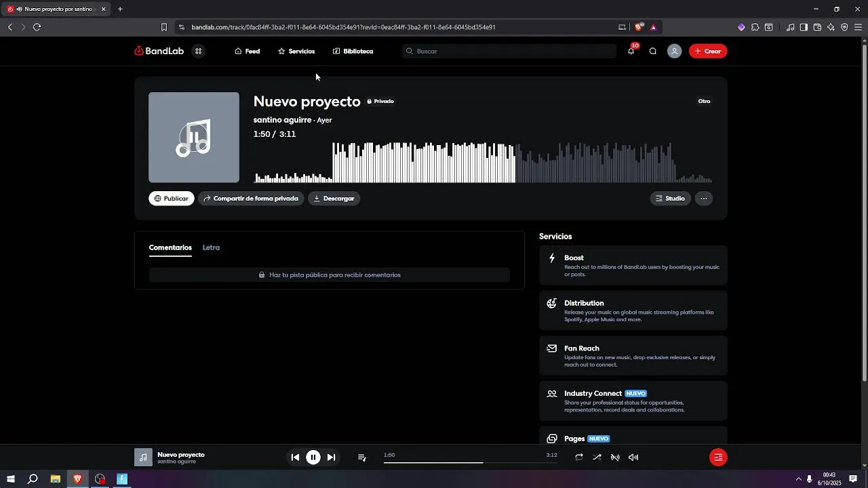Open the Boost service card
This screenshot has height=488, width=868.
633,265
